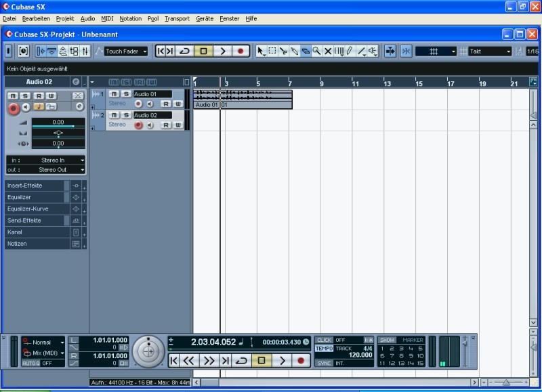The image size is (542, 392).
Task: Click the Kanal icon in Inspector
Action: [x=76, y=232]
